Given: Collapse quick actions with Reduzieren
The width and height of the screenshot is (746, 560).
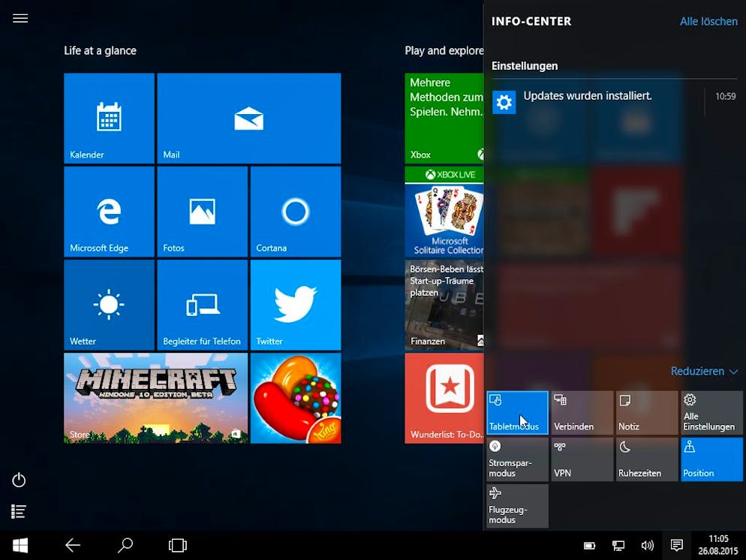Looking at the screenshot, I should coord(704,371).
